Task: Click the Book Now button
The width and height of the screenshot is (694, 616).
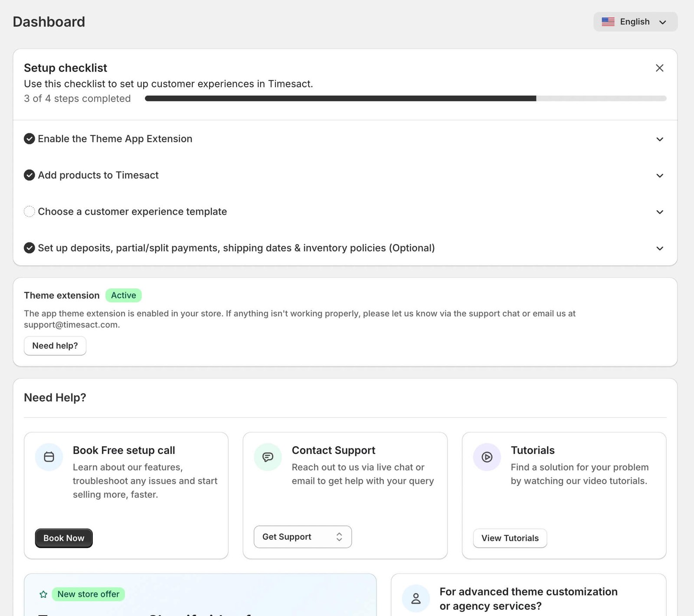Action: pyautogui.click(x=64, y=538)
